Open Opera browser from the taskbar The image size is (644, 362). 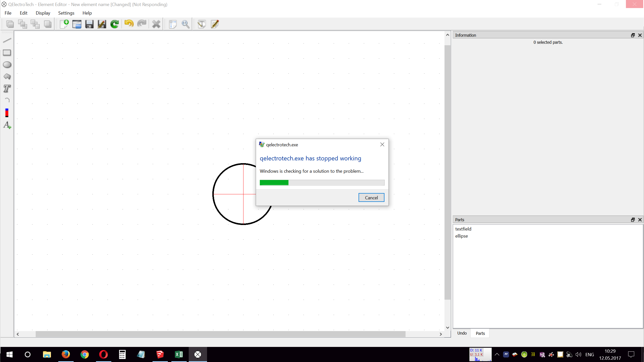104,354
